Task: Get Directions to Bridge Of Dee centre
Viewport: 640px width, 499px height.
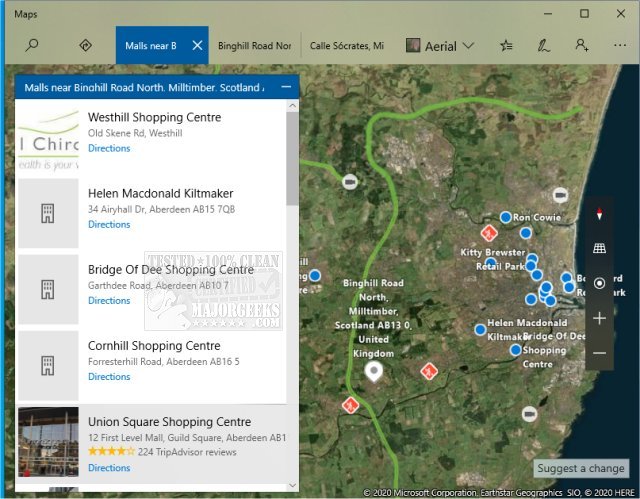Action: [x=109, y=301]
